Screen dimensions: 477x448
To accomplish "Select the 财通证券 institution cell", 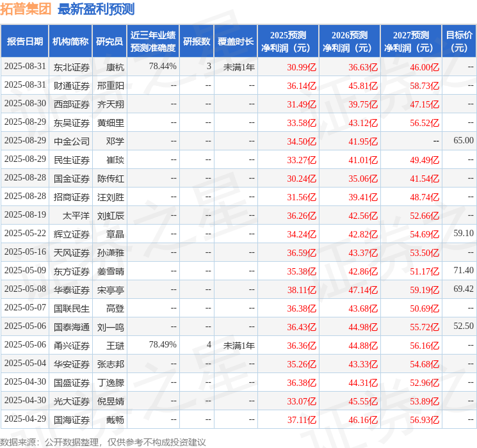I will click(x=72, y=86).
